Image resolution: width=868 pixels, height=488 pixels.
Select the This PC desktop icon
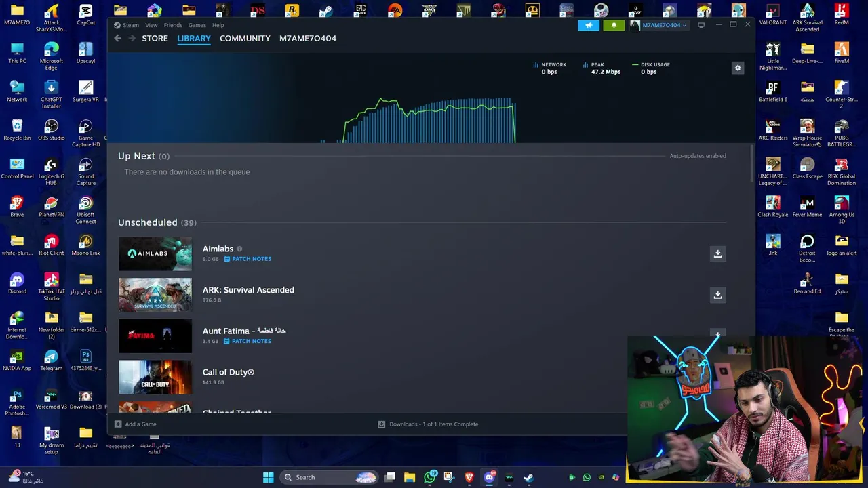point(17,53)
